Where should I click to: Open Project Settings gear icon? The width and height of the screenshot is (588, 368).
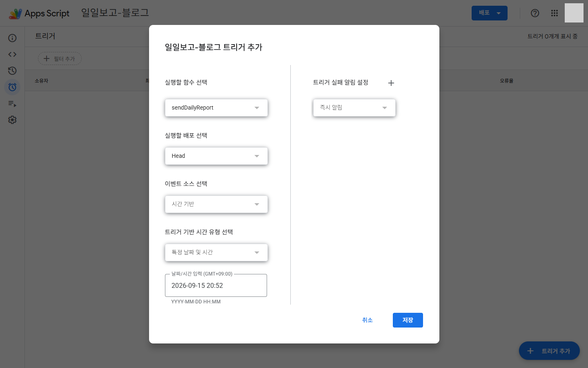12,120
